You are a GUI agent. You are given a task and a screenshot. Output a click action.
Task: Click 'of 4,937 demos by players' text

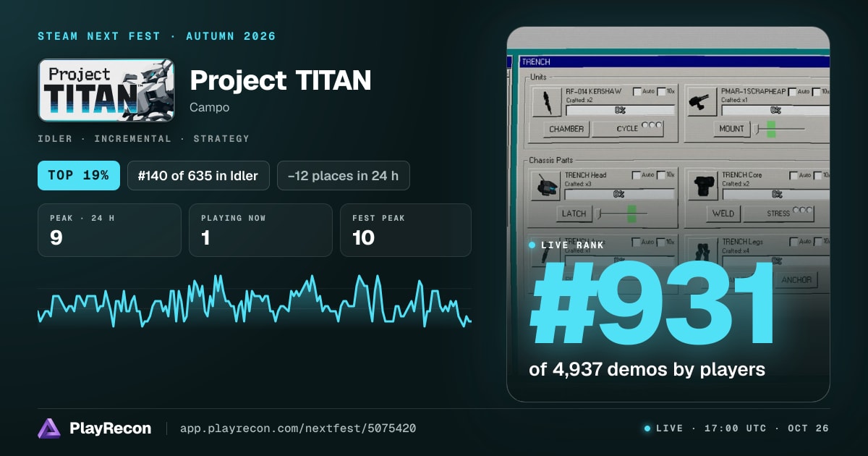(647, 369)
